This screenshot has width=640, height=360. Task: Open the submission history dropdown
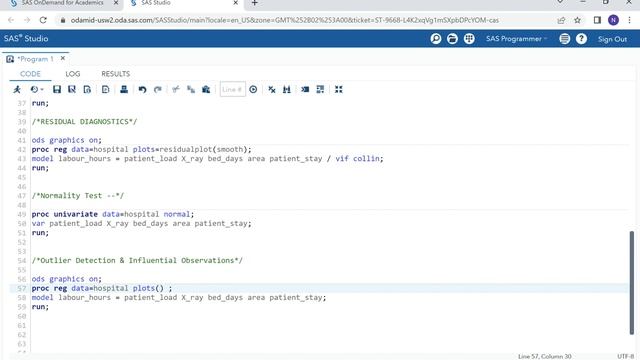[x=37, y=89]
